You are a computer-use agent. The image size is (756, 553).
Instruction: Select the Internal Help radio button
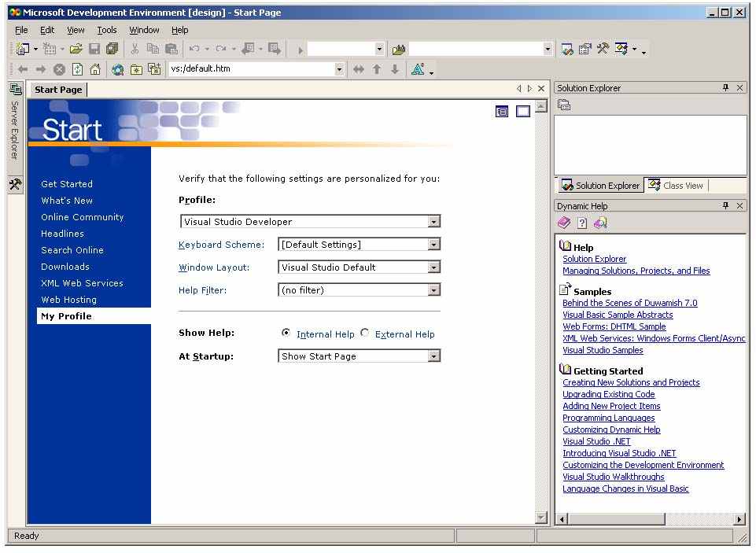(286, 334)
